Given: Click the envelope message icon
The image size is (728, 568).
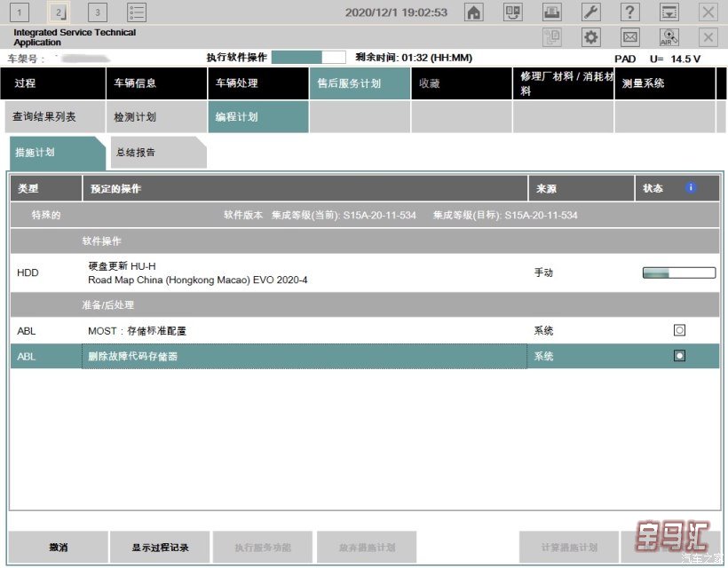Looking at the screenshot, I should 630,37.
